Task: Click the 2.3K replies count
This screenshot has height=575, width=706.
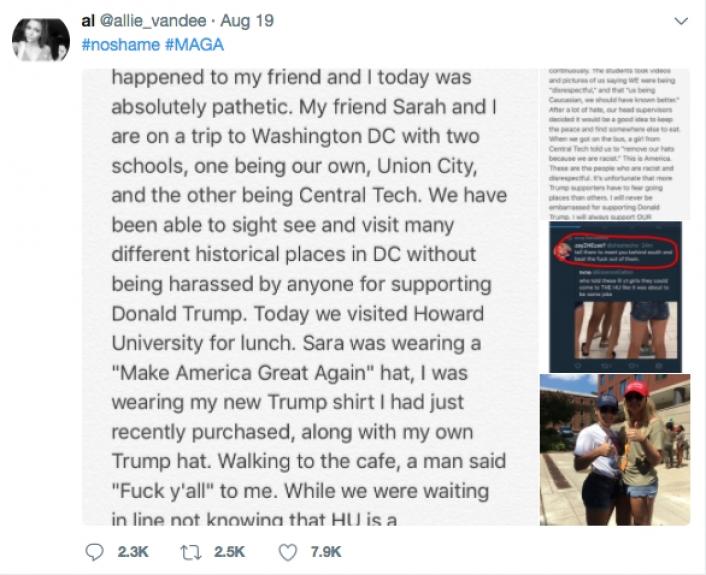Action: [134, 551]
